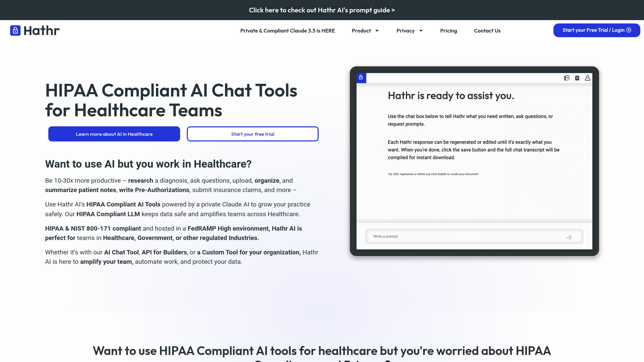Click the delete/trash icon in chat window
Image resolution: width=644 pixels, height=362 pixels.
pyautogui.click(x=577, y=78)
